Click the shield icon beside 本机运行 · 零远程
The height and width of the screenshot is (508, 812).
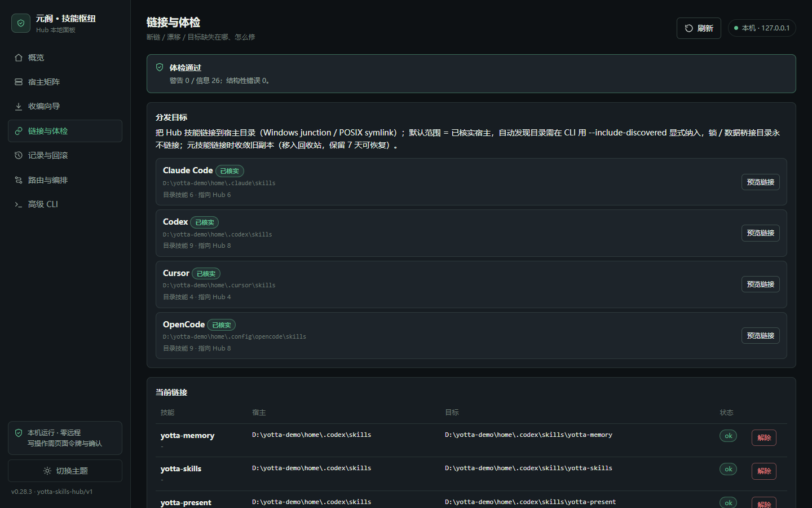pos(19,433)
